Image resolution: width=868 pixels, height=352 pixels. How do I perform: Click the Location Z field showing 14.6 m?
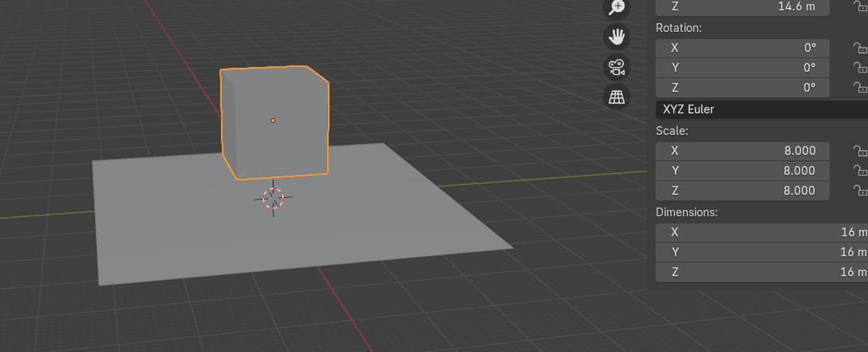[x=742, y=7]
